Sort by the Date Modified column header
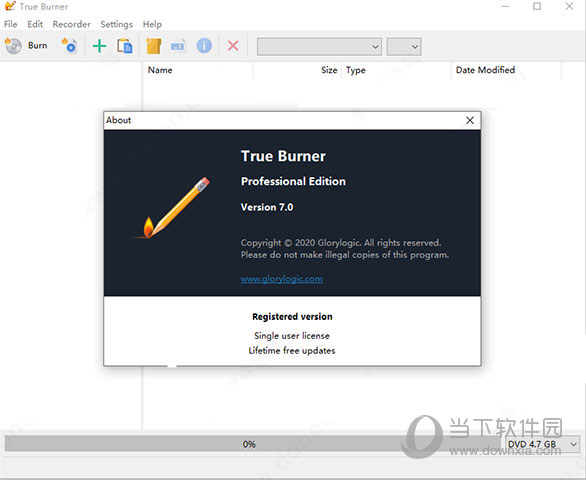The image size is (586, 480). point(506,70)
